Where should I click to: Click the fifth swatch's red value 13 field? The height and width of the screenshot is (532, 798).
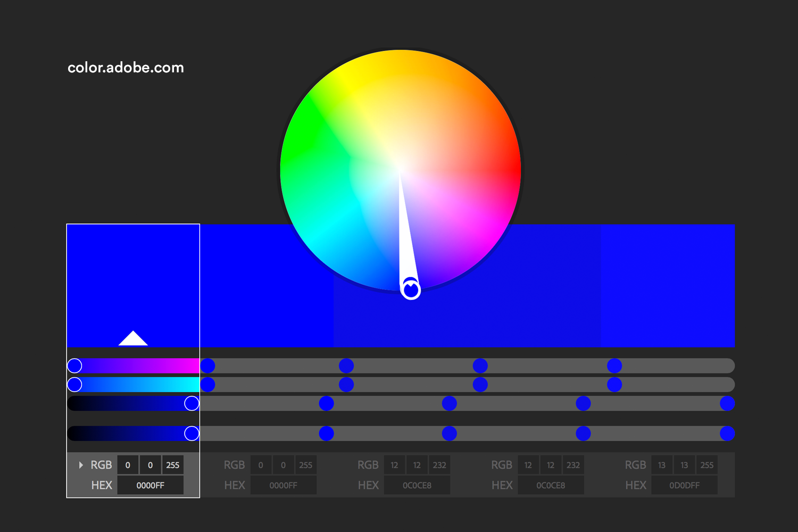pyautogui.click(x=662, y=465)
